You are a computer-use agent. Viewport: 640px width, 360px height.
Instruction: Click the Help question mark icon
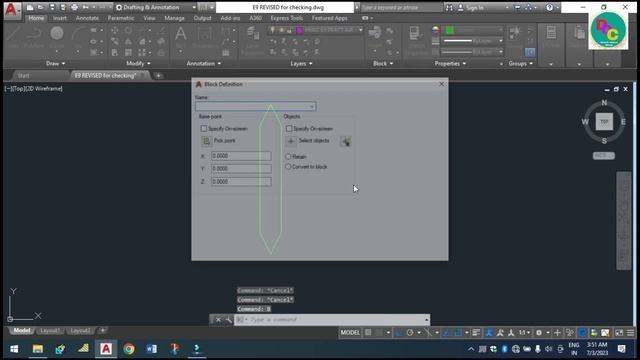pyautogui.click(x=549, y=7)
